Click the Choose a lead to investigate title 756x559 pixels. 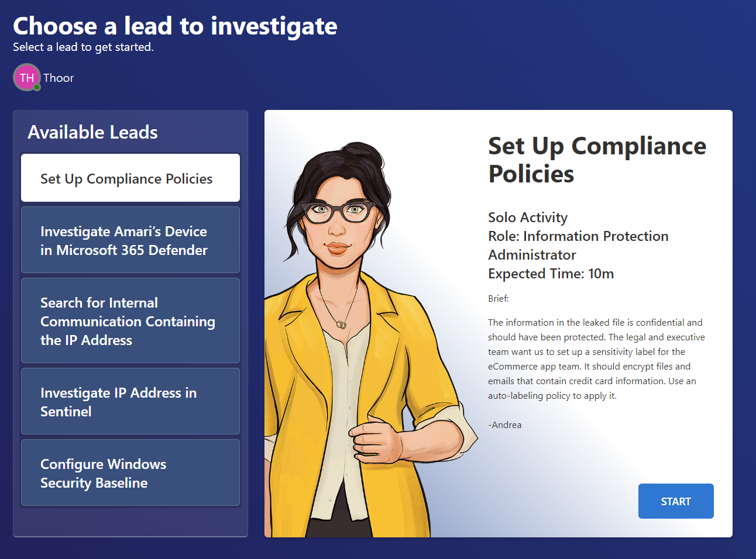(175, 26)
